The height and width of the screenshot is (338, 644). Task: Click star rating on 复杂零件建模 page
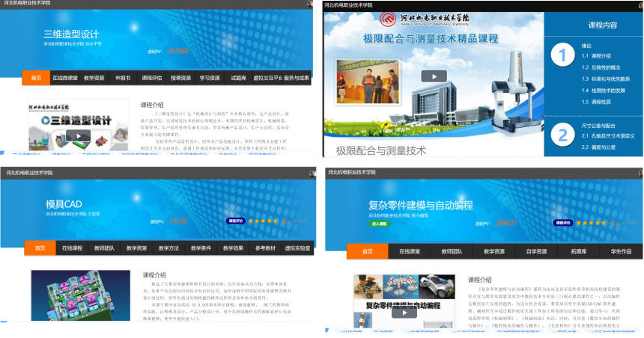591,223
